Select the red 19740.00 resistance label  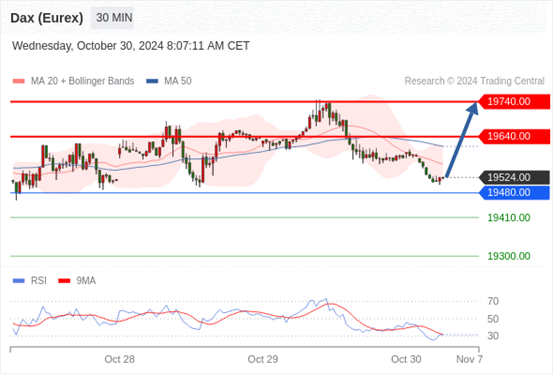click(x=514, y=102)
